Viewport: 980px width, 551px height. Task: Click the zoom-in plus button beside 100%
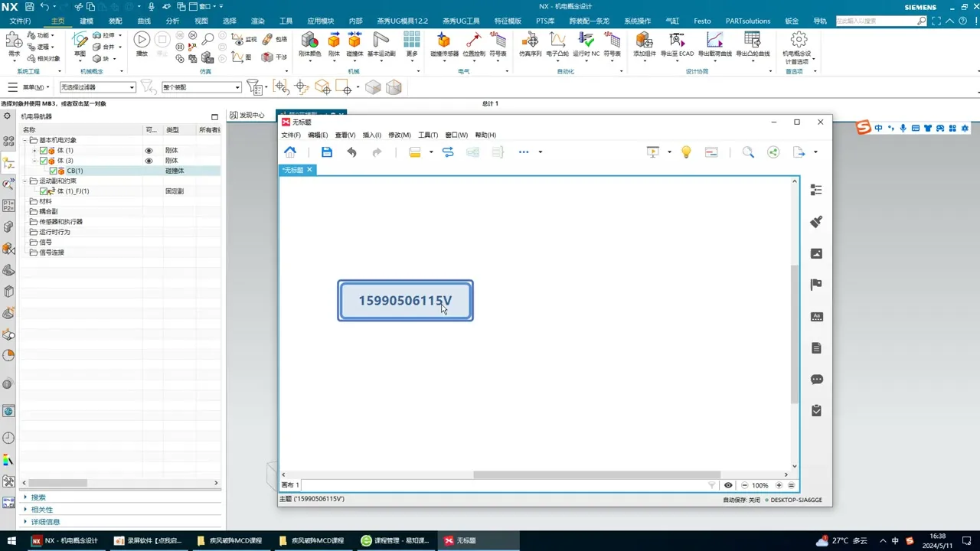coord(779,485)
